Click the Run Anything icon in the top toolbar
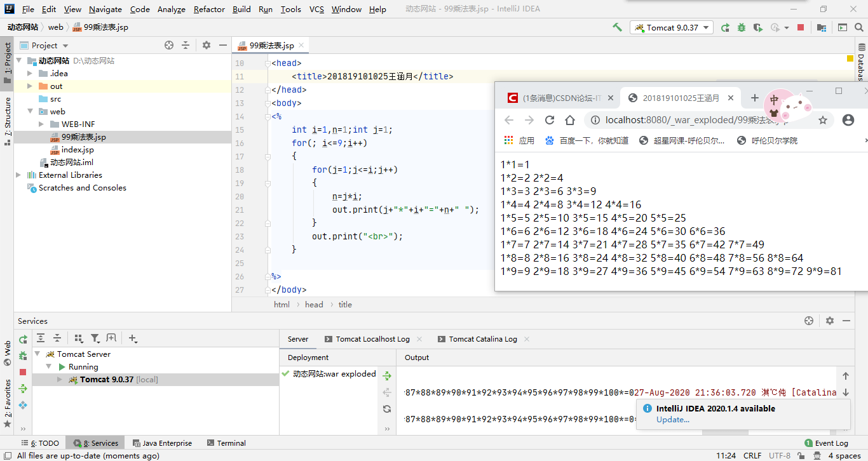This screenshot has width=868, height=461. point(843,27)
